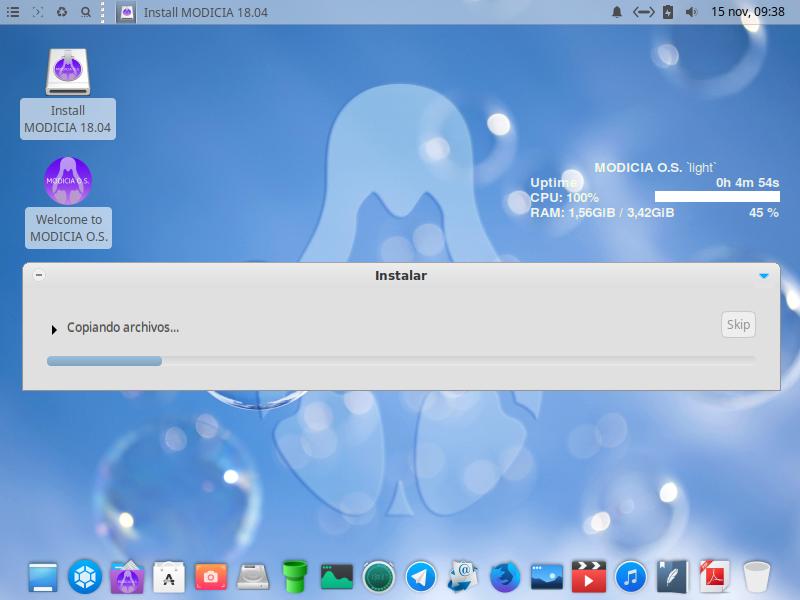Open the notifications bell
Image resolution: width=800 pixels, height=600 pixels.
(x=617, y=12)
